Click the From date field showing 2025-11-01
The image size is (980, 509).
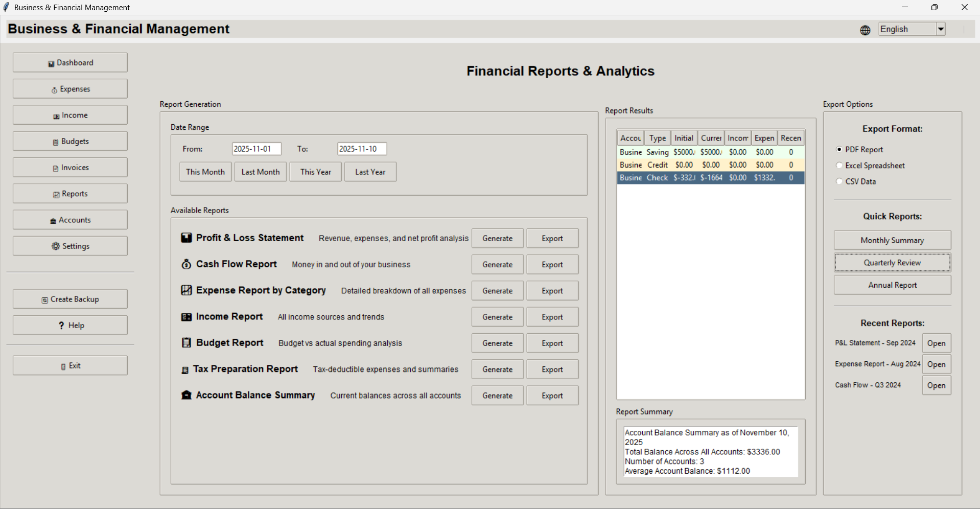coord(256,149)
